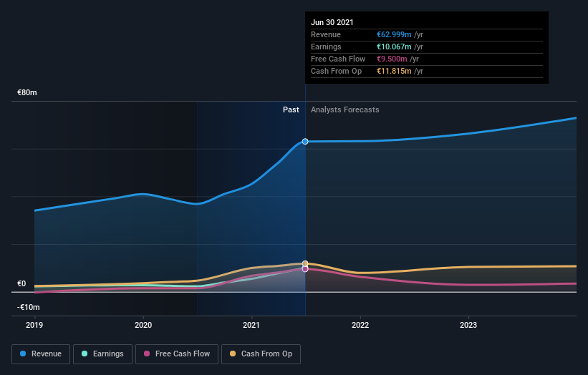Screen dimensions: 588x375
Task: Click the €11.815m cash from op value
Action: pyautogui.click(x=394, y=71)
